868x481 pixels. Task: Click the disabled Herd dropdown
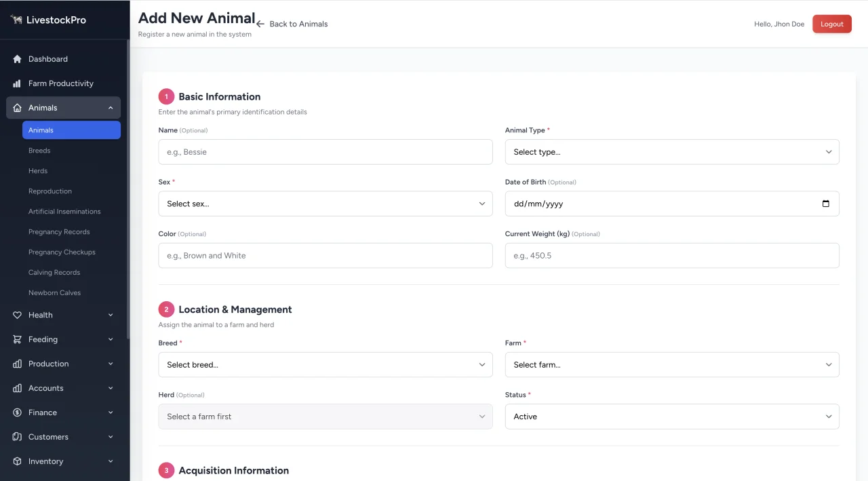[x=325, y=417]
